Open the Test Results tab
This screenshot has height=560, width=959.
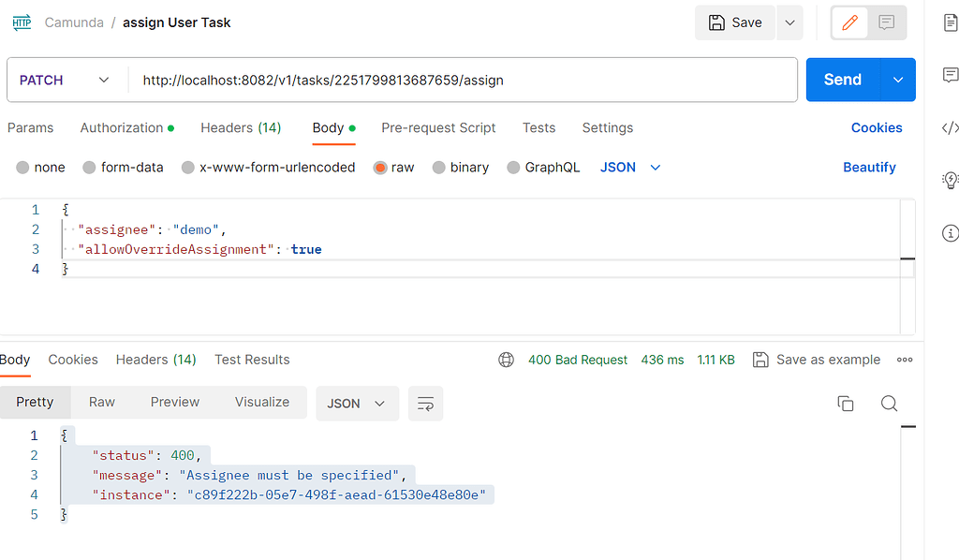(x=251, y=360)
